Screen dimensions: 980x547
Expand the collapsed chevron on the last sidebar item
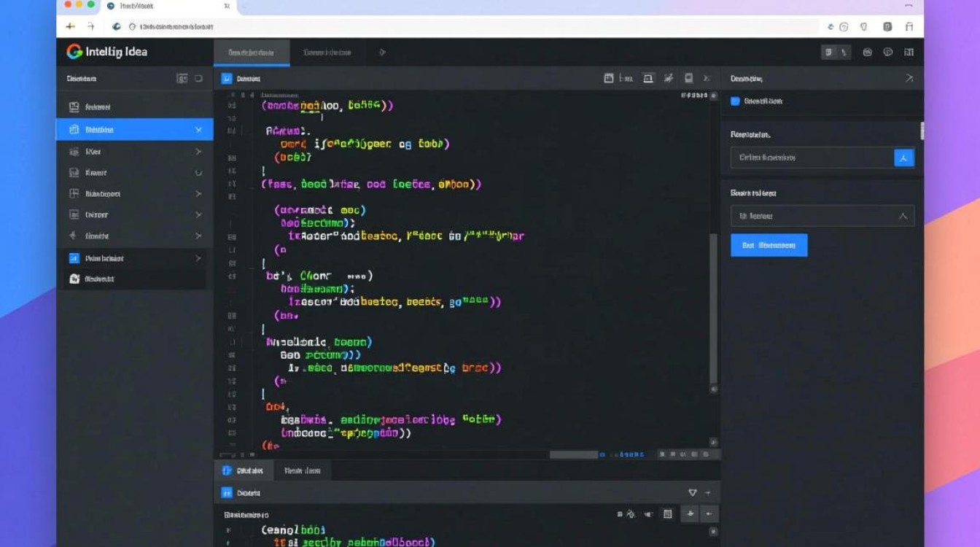[197, 257]
